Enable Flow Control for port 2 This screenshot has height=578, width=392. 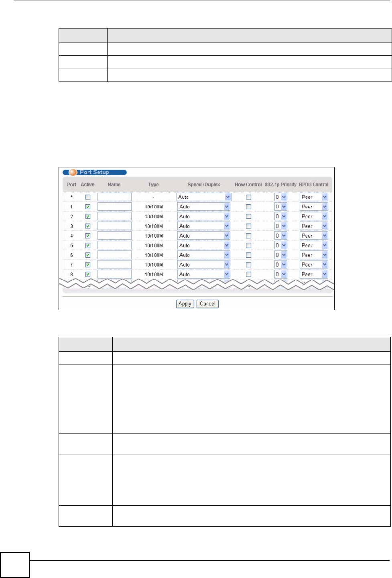[248, 216]
